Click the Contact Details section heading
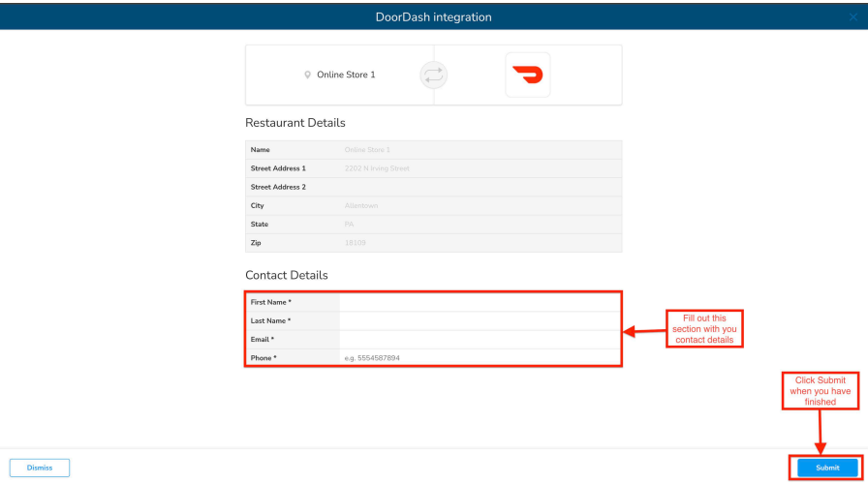The width and height of the screenshot is (868, 484). 287,276
